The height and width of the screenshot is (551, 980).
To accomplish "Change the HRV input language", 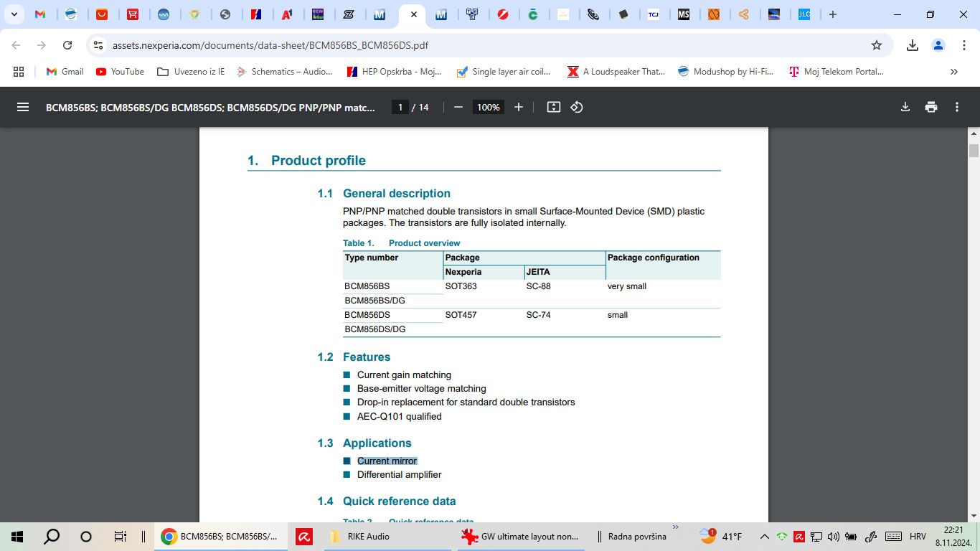I will [917, 537].
